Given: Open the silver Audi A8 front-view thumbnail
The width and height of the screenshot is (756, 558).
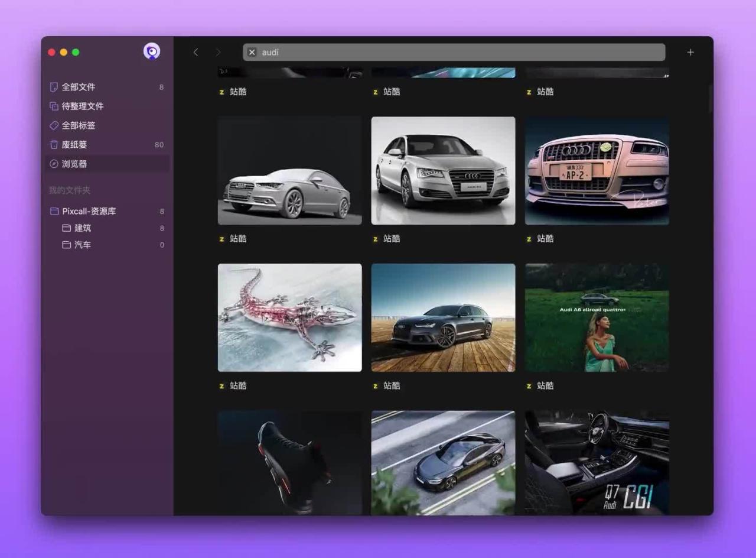Looking at the screenshot, I should click(443, 170).
